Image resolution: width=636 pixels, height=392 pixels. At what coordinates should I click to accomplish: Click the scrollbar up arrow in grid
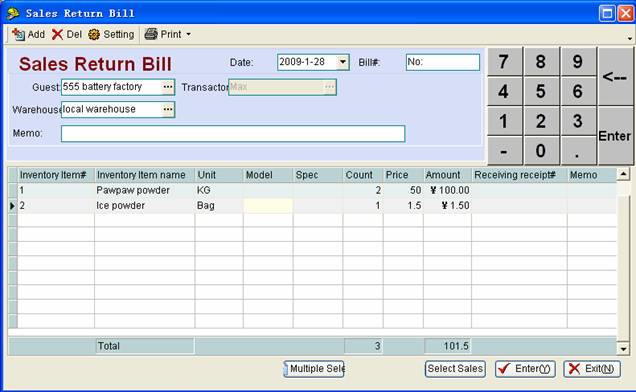tap(623, 174)
